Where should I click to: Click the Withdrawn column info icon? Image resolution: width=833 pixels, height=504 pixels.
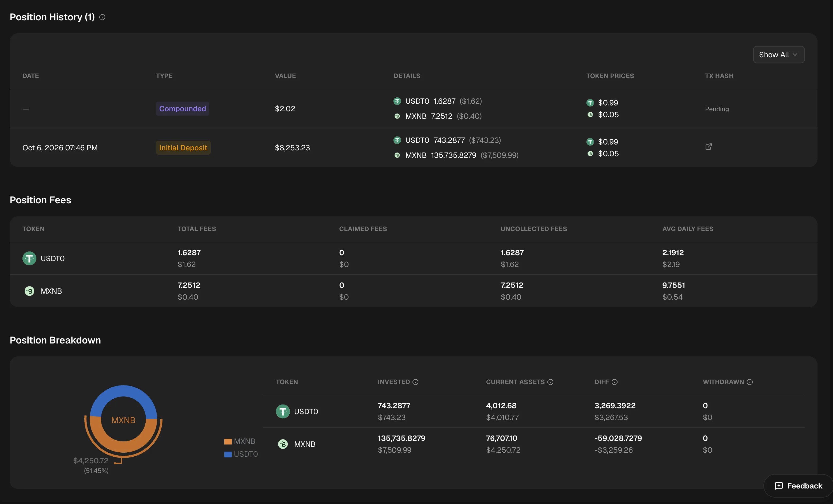pyautogui.click(x=749, y=382)
